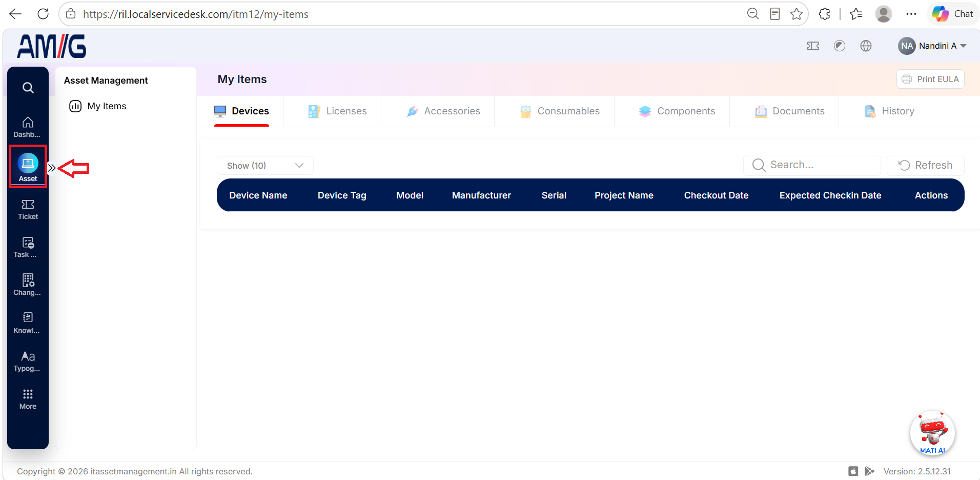Viewport: 980px width, 480px height.
Task: Select My Items in Asset Management
Action: pyautogui.click(x=98, y=106)
